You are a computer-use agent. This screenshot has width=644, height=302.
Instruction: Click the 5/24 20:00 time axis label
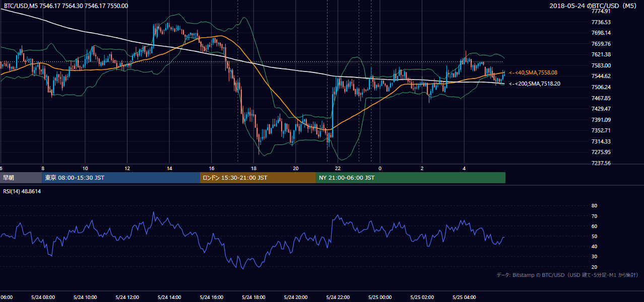tap(296, 297)
